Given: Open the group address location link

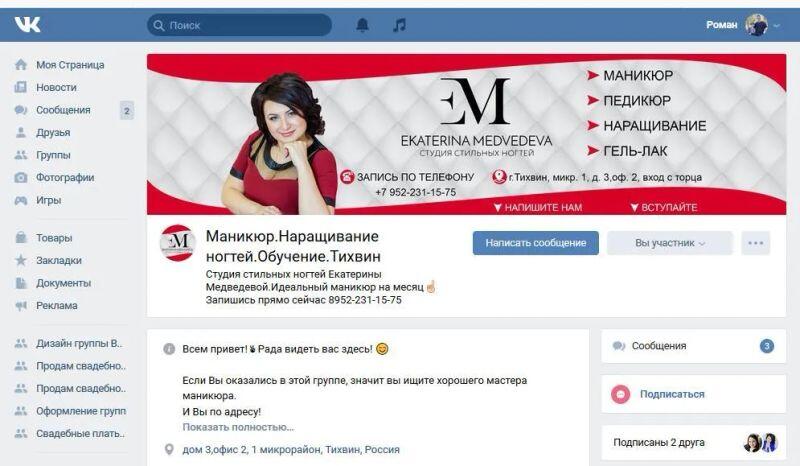Looking at the screenshot, I should [x=291, y=450].
